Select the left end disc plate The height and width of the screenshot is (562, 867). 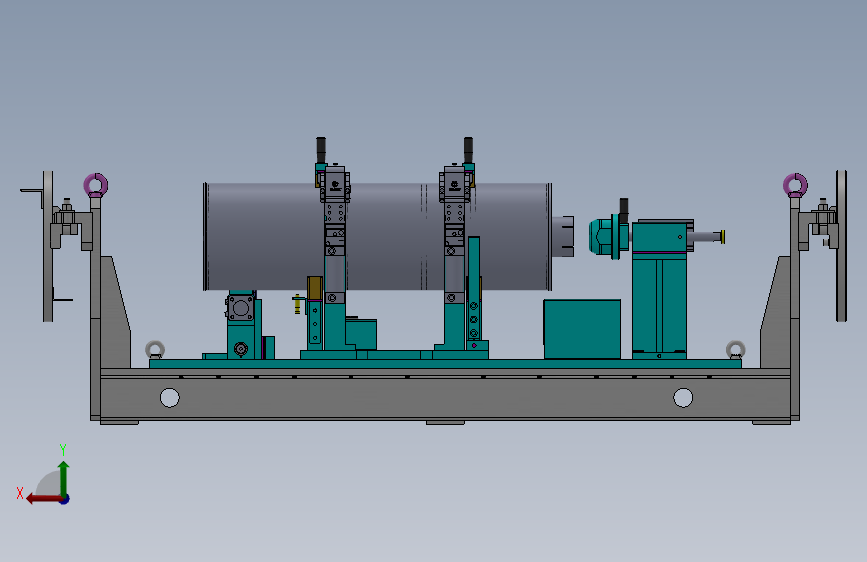coord(48,246)
